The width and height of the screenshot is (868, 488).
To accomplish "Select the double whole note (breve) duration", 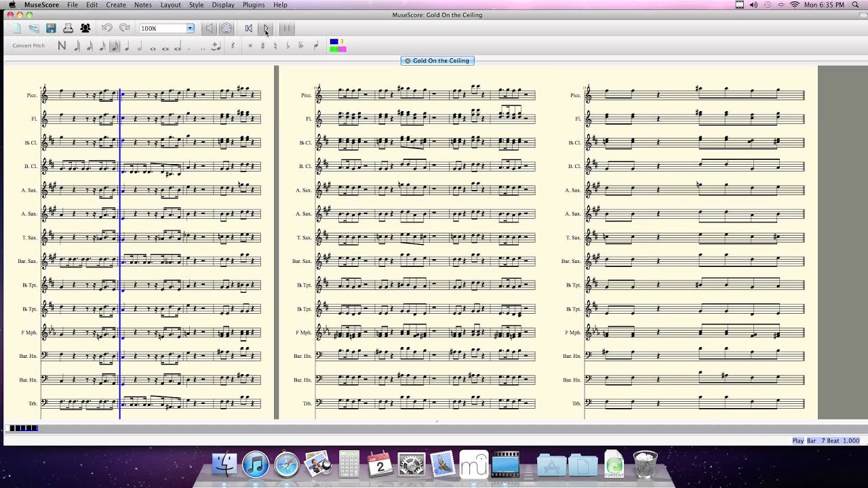I will 165,47.
